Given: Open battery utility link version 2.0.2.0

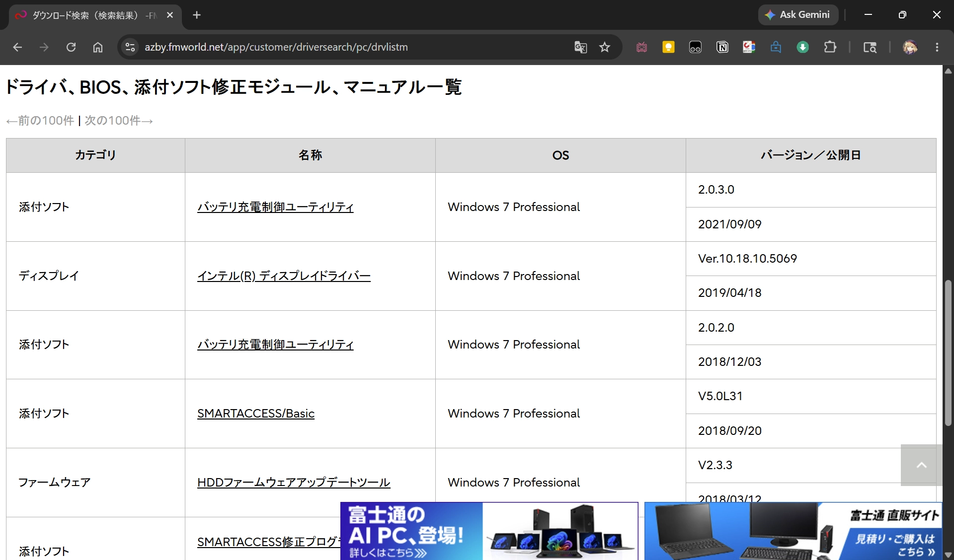Looking at the screenshot, I should pos(275,345).
